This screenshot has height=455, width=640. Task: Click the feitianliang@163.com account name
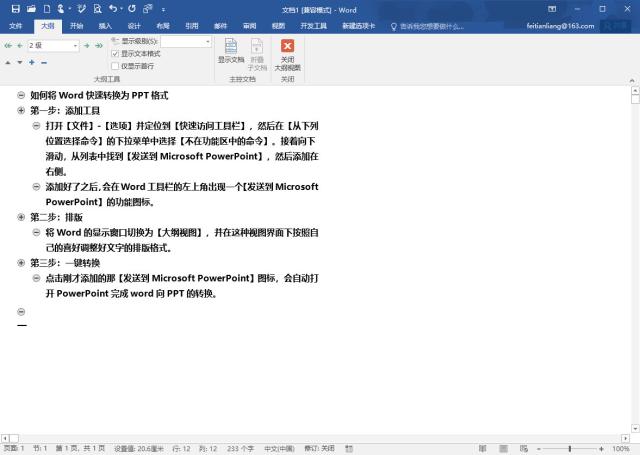[x=560, y=26]
